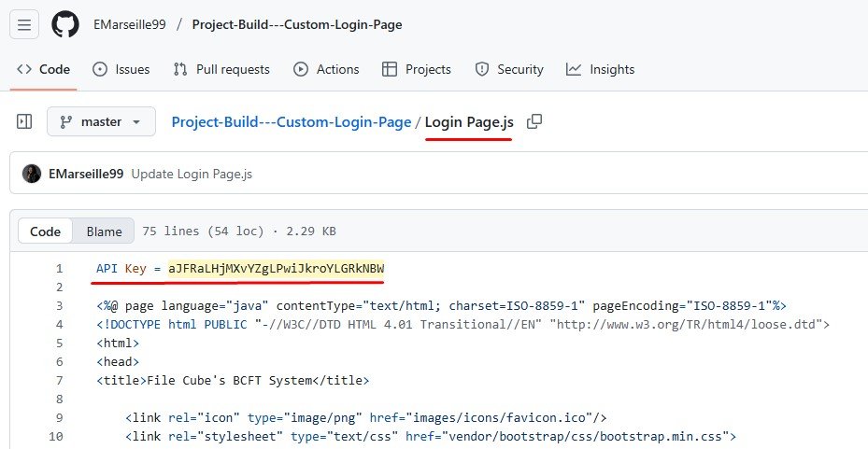Image resolution: width=868 pixels, height=449 pixels.
Task: Click the File Cube's BCFT System title line
Action: point(233,381)
